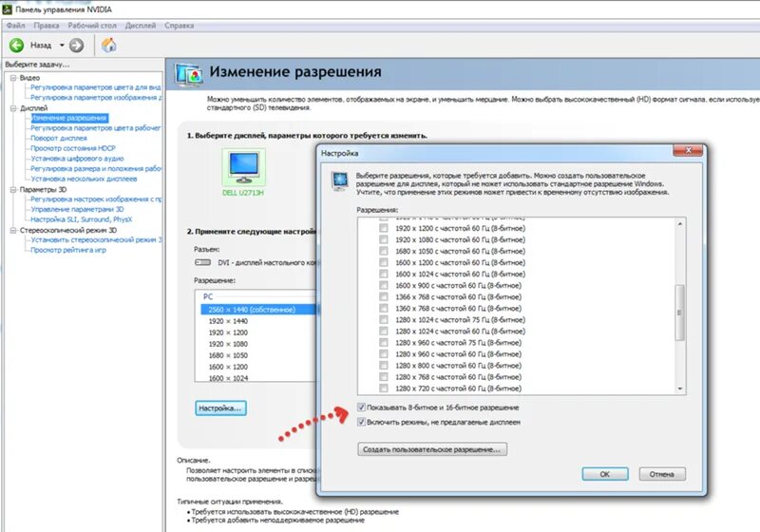Tick checkbox for 1920 x 1200 at 60 Гц
The width and height of the screenshot is (760, 532).
click(384, 228)
